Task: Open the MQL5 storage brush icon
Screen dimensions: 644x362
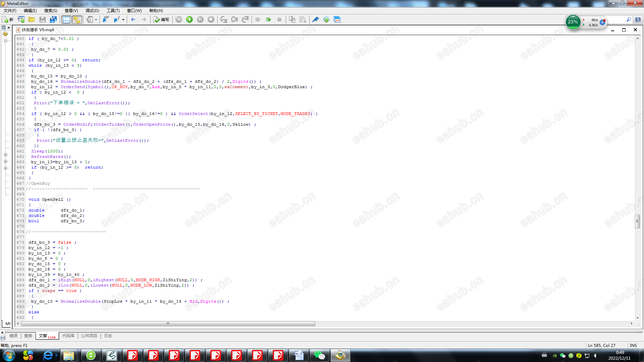Action: 315,19
